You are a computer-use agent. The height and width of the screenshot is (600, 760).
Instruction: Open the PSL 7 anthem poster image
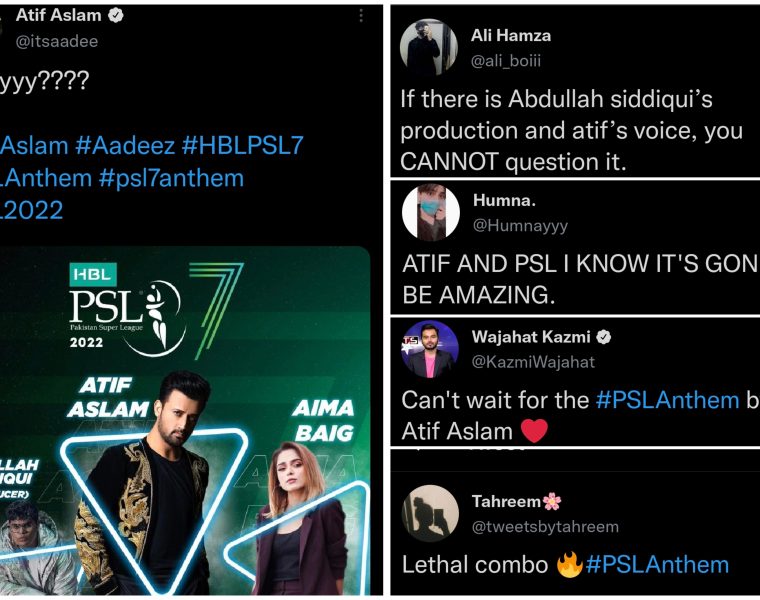[x=184, y=421]
